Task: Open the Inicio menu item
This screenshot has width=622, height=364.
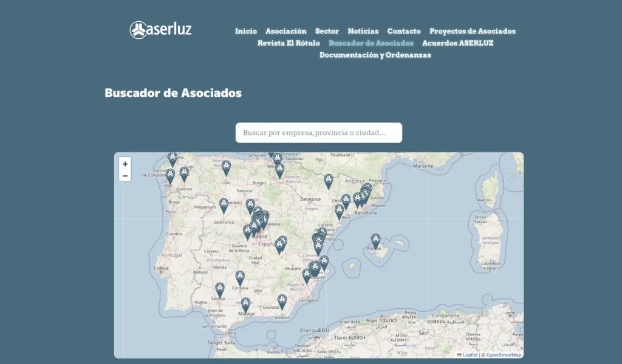Action: [245, 31]
